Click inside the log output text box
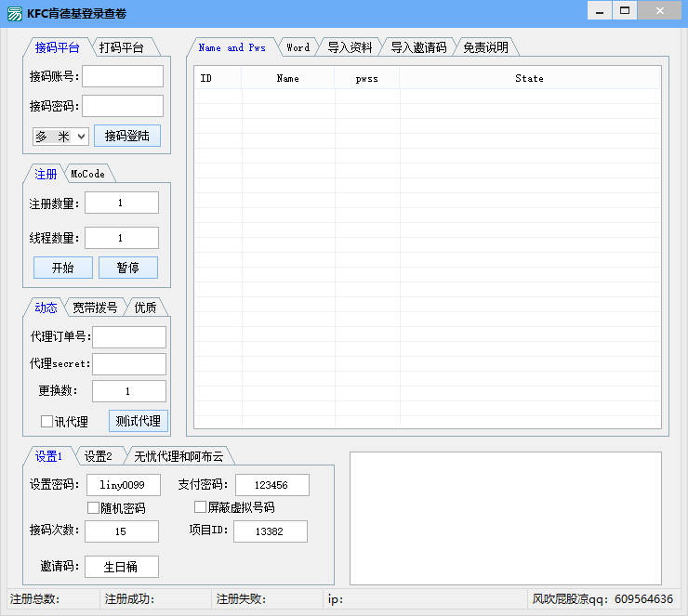Screen dimensions: 688x616 506,518
